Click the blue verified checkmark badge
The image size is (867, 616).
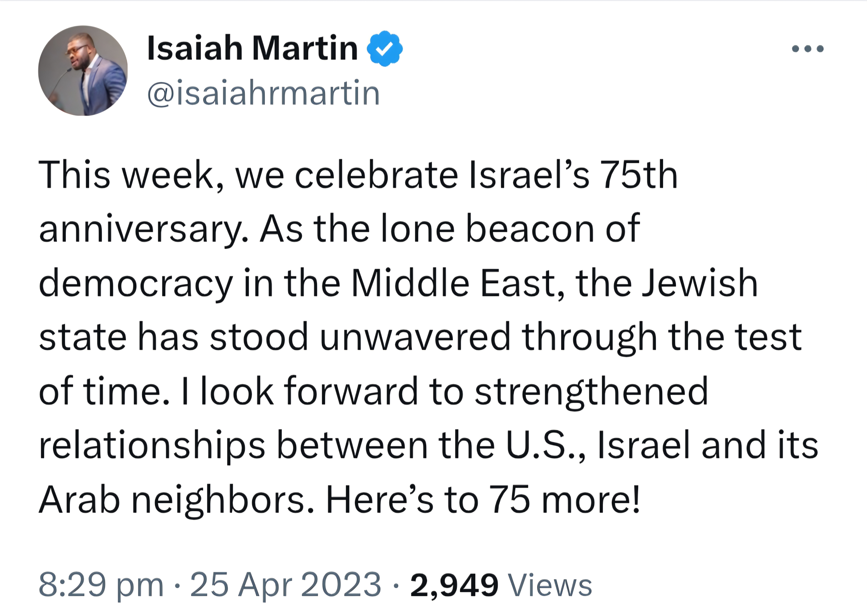[385, 49]
